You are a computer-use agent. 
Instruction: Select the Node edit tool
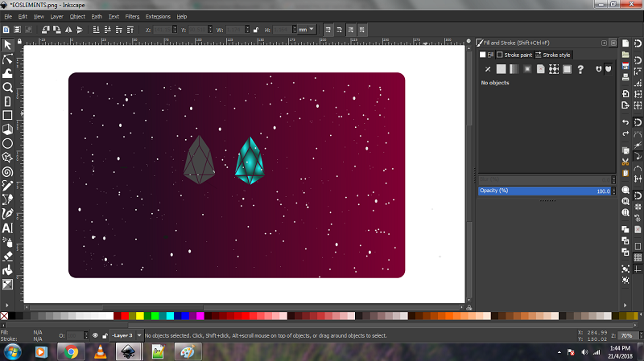(7, 59)
